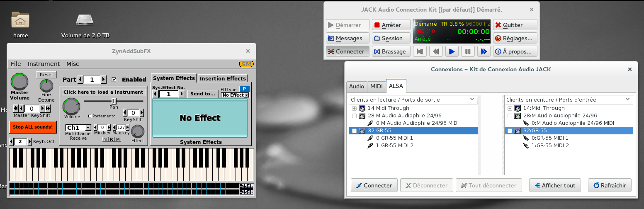Click the JACK transport rewind button
The image size is (644, 209).
pos(436,51)
